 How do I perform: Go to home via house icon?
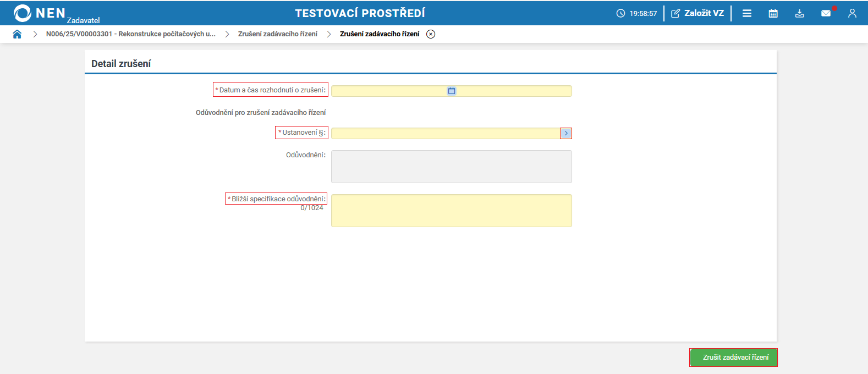tap(17, 34)
